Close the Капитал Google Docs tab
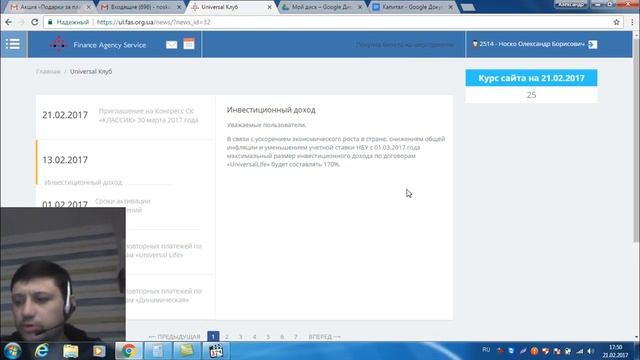Image resolution: width=640 pixels, height=360 pixels. point(450,7)
